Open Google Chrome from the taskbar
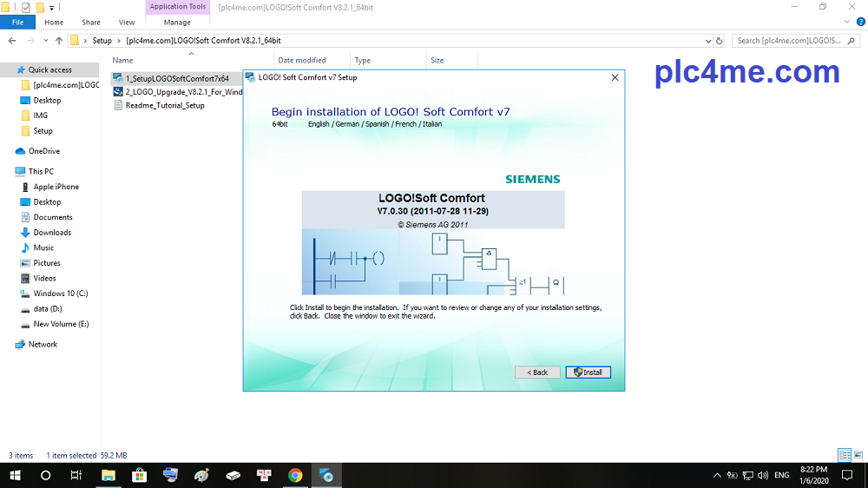The width and height of the screenshot is (868, 488). [x=295, y=476]
